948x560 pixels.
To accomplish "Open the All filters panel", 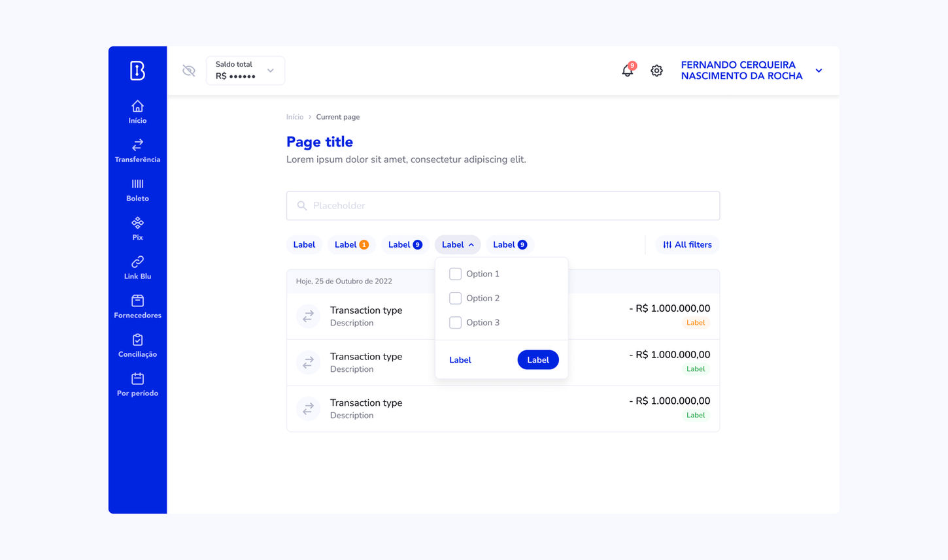I will 687,244.
